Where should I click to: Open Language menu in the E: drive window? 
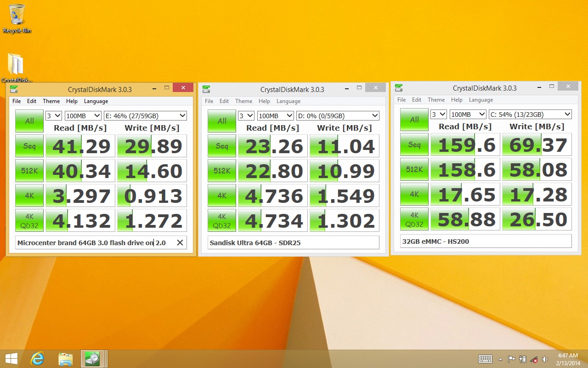click(96, 101)
